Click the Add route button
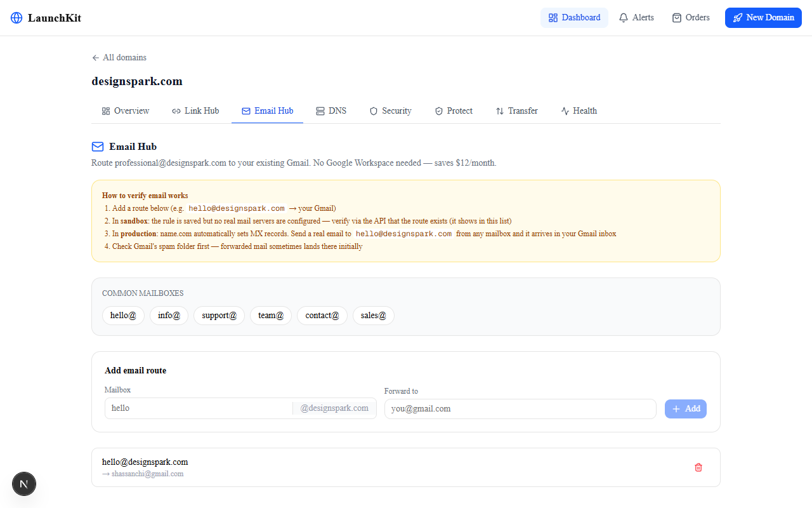The image size is (812, 508). tap(686, 409)
